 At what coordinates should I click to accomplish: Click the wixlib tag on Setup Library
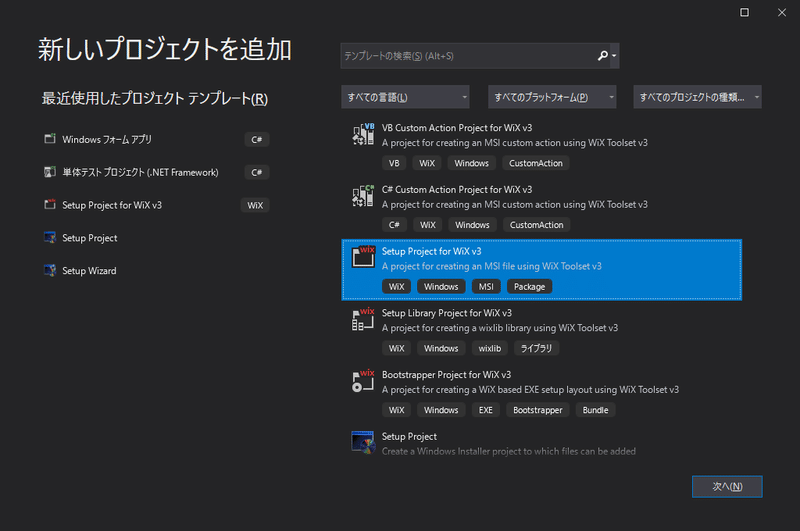[490, 348]
